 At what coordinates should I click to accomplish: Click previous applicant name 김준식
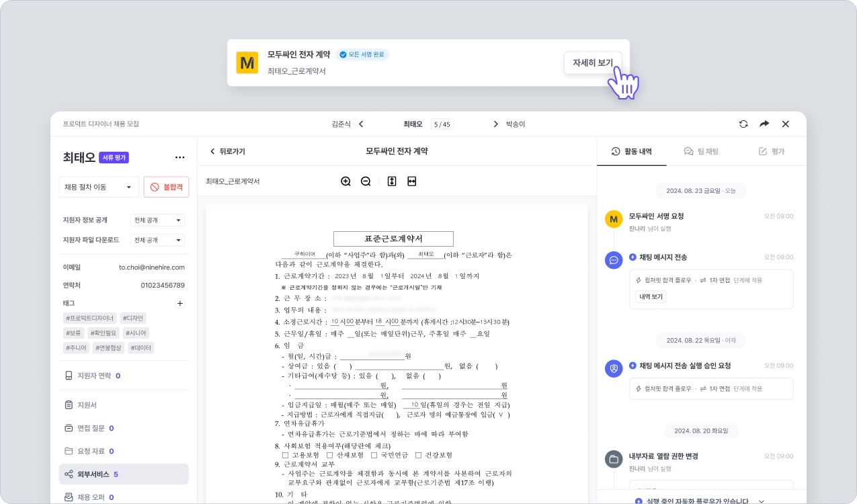point(342,124)
